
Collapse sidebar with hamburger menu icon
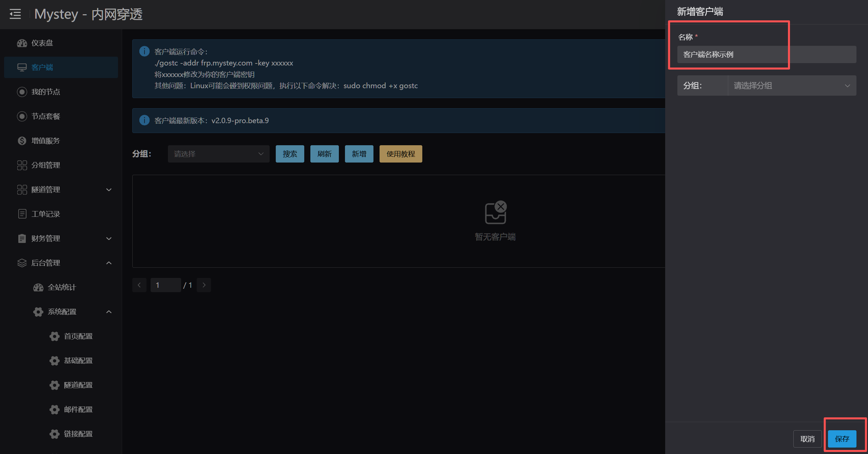tap(15, 14)
